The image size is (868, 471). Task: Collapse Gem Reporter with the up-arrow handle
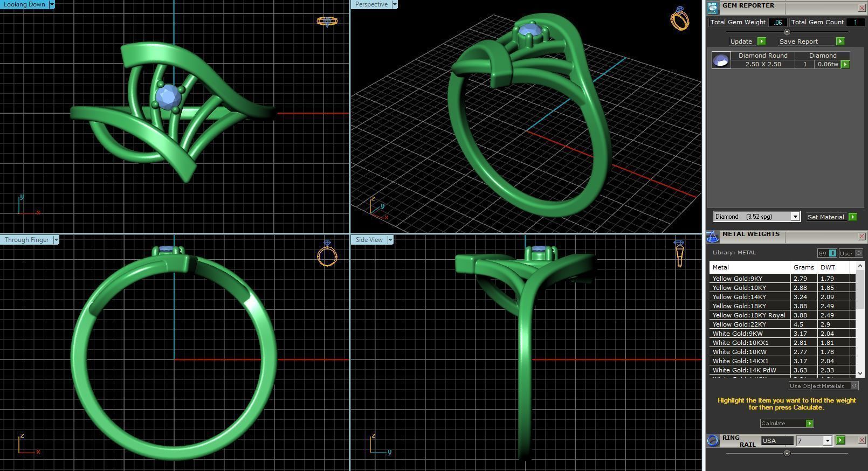pyautogui.click(x=787, y=32)
